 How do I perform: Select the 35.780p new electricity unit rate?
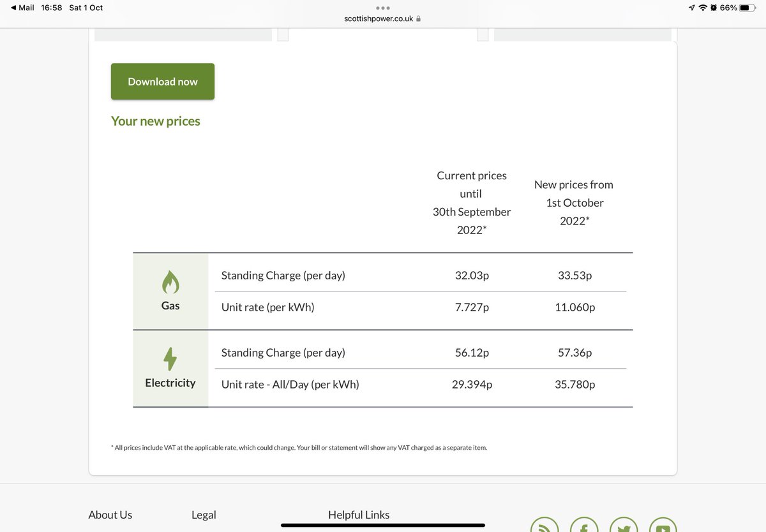coord(574,385)
